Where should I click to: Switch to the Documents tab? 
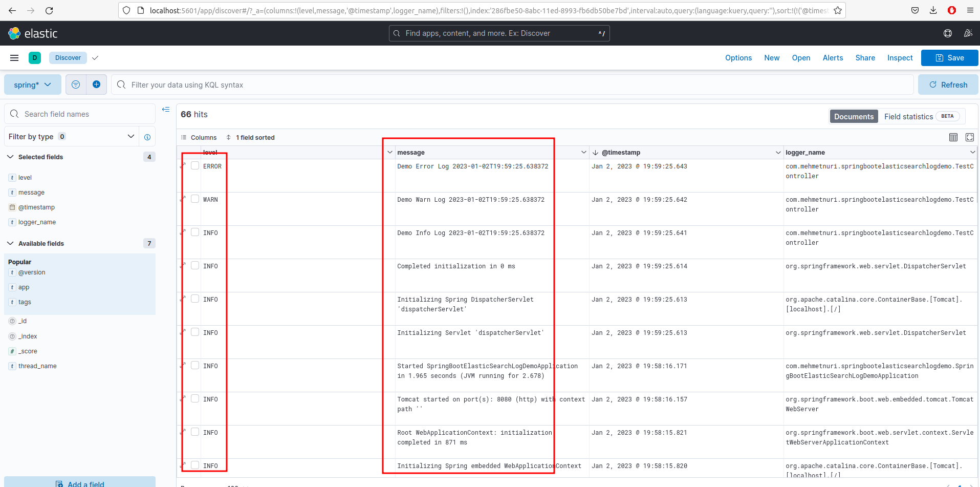point(854,117)
